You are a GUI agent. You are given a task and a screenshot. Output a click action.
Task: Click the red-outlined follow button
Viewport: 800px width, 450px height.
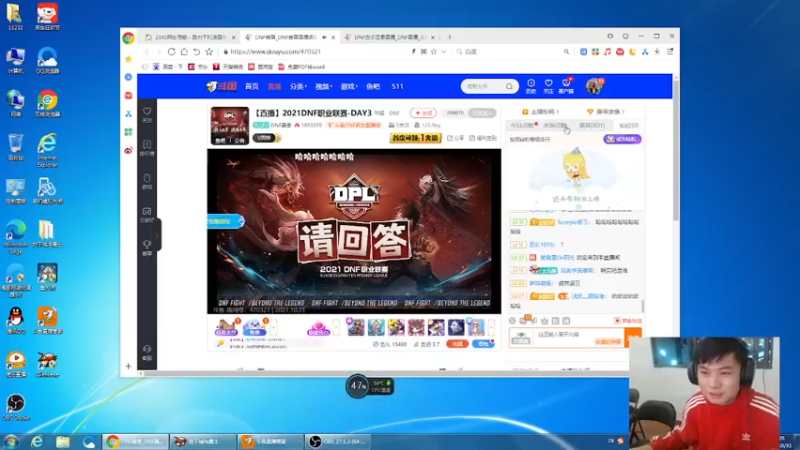pos(423,113)
